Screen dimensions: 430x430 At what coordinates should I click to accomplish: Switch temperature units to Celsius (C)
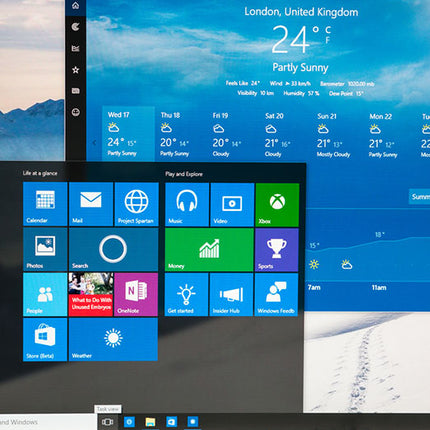point(328,30)
